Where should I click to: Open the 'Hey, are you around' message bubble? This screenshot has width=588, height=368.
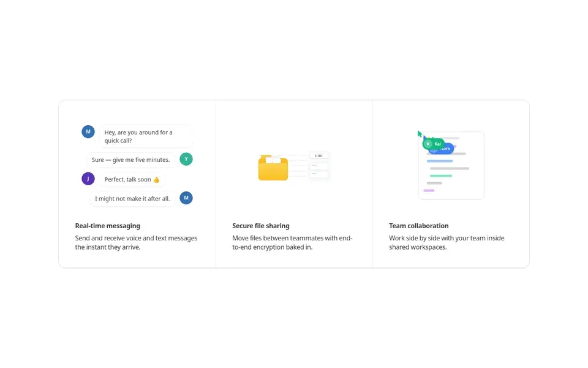146,136
